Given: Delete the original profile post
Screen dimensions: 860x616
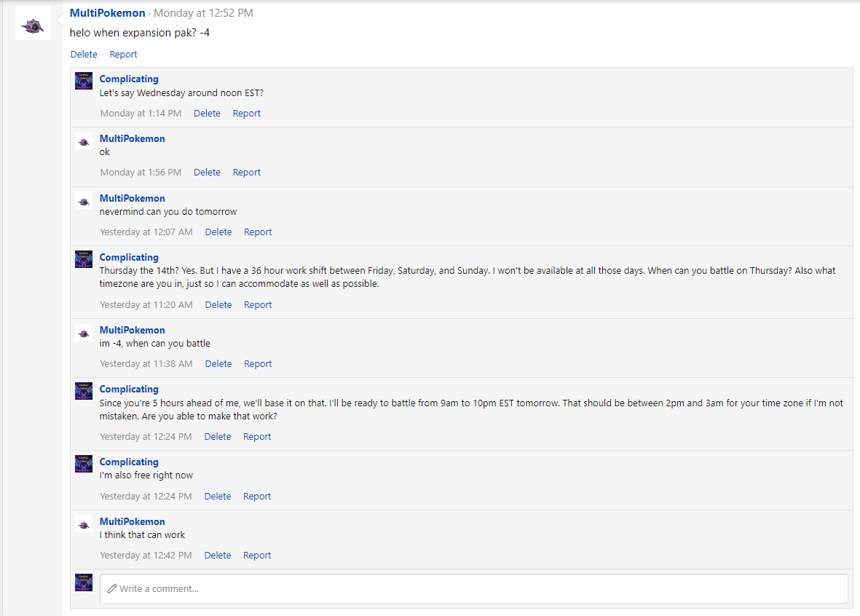Looking at the screenshot, I should [84, 54].
